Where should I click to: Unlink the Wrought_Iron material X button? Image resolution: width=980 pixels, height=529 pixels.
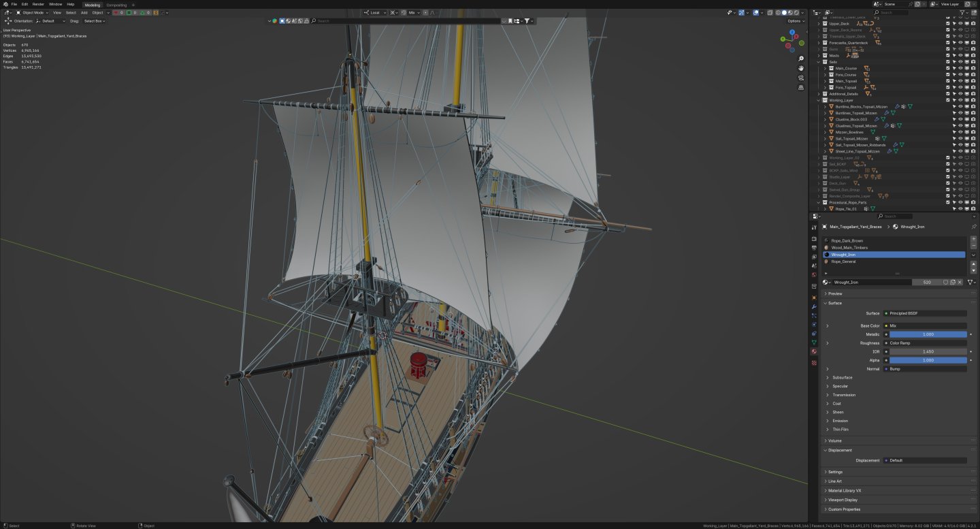click(960, 282)
